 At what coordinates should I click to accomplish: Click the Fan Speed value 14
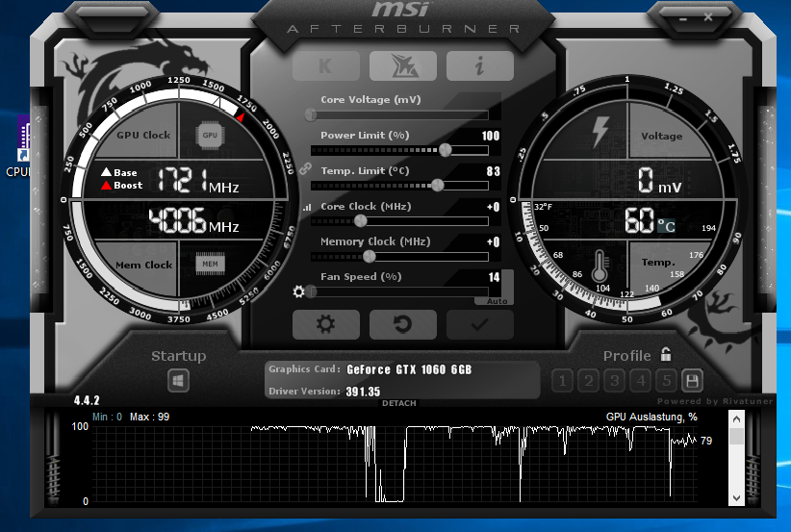point(494,277)
